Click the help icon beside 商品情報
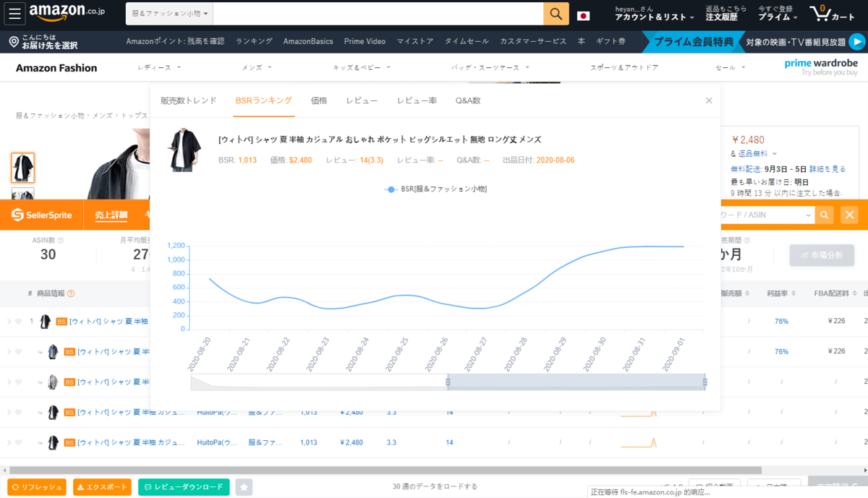868x498 pixels. (71, 293)
